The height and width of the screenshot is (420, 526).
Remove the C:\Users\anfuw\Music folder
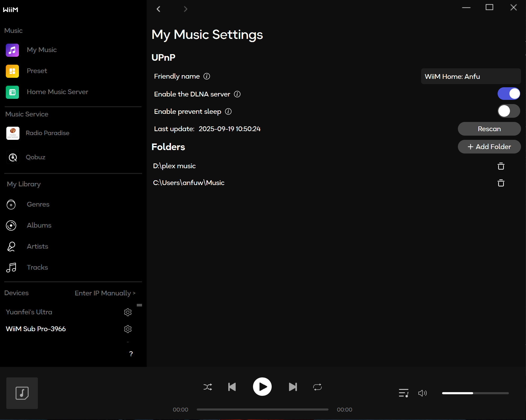coord(501,183)
